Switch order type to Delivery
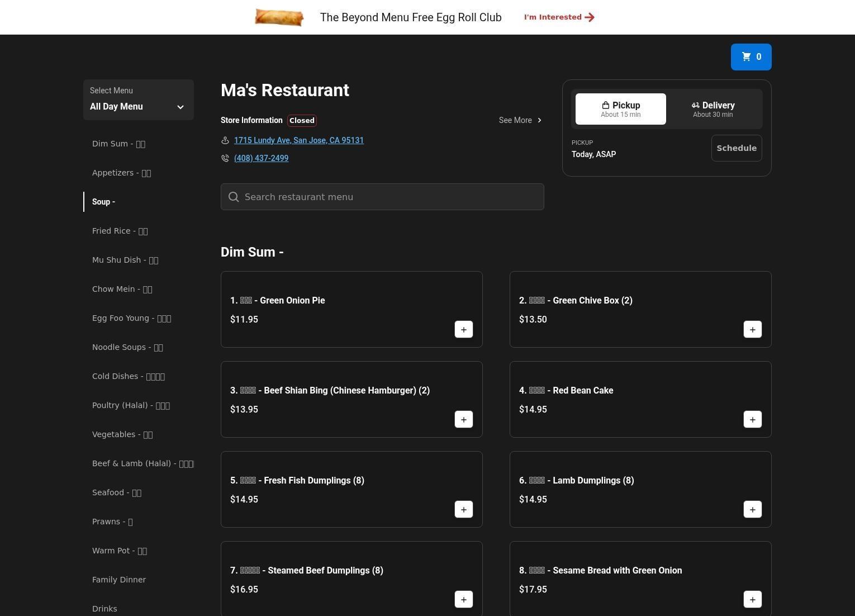 click(712, 109)
